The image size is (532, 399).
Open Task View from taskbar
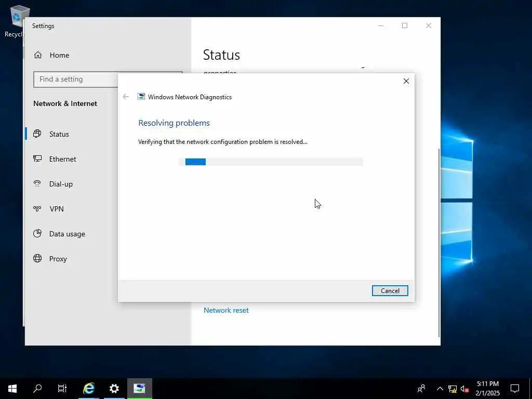click(62, 389)
